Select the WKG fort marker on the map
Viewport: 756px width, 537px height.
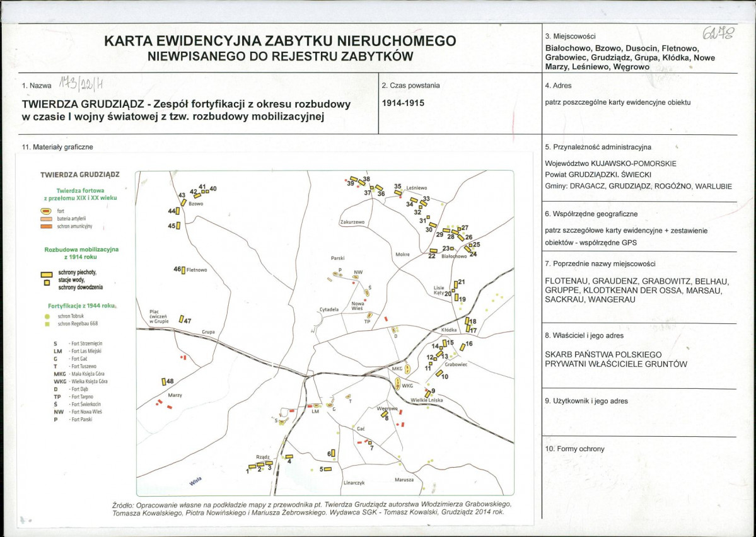point(398,384)
